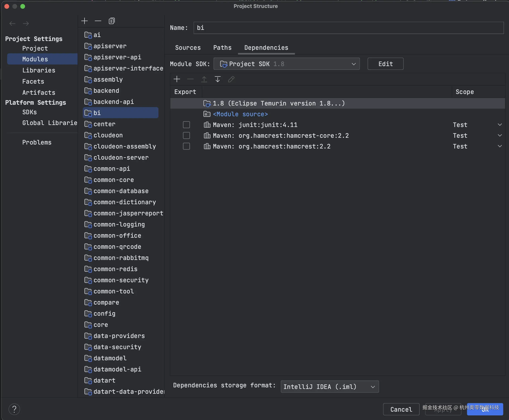Enable export for junit:junit:4.11
This screenshot has height=420, width=509.
point(186,125)
